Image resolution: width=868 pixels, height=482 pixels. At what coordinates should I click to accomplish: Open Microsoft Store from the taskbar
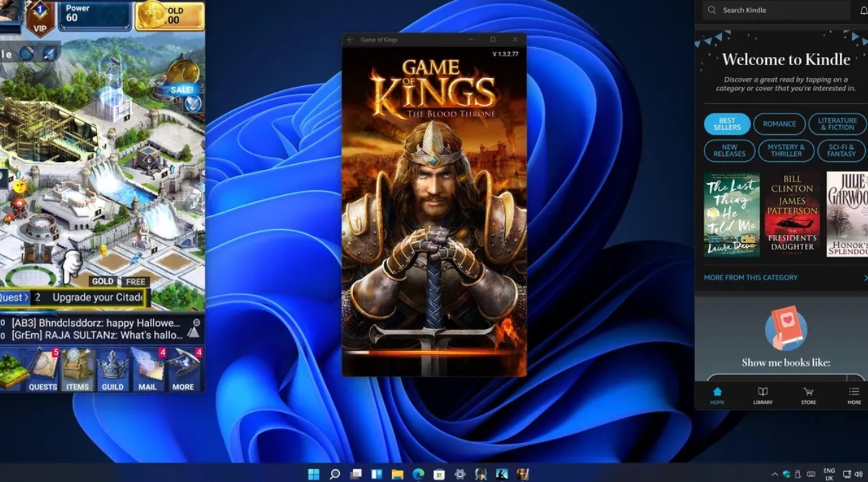click(x=439, y=474)
